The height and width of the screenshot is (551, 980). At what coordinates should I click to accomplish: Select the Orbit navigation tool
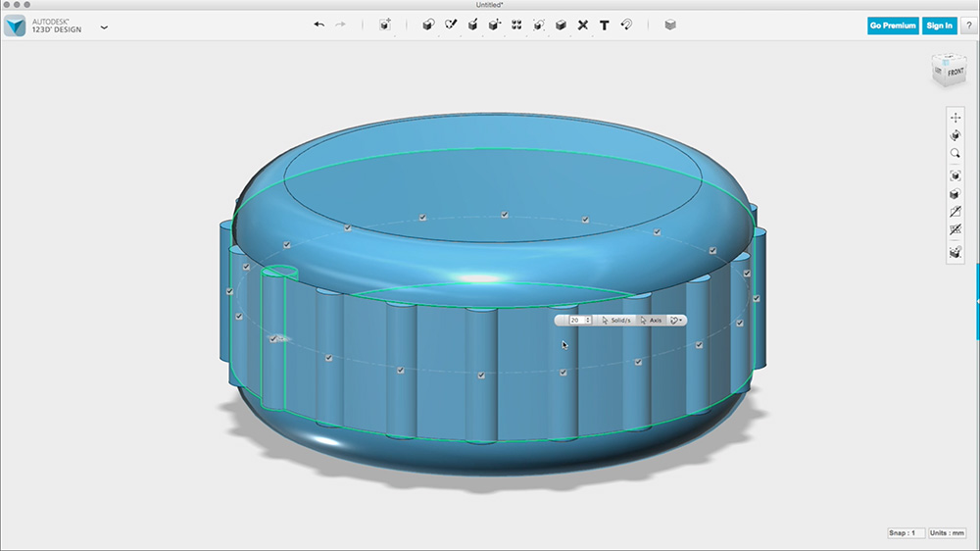[x=955, y=135]
